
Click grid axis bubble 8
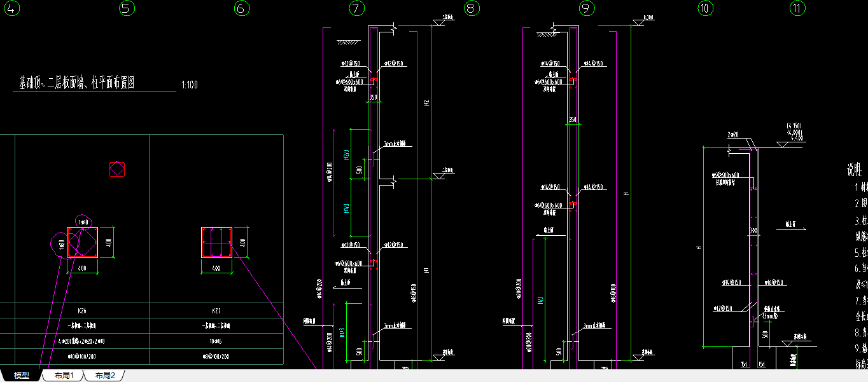coord(472,8)
